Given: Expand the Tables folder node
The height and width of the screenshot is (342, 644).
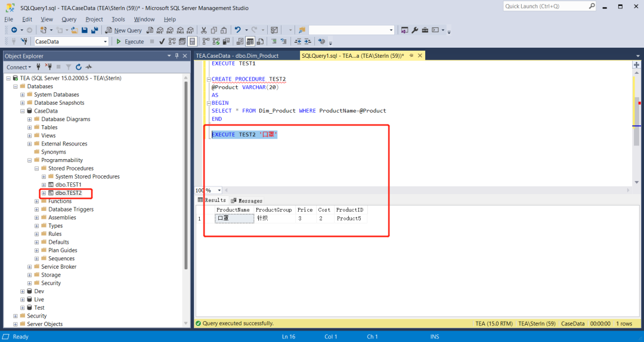Looking at the screenshot, I should click(29, 128).
